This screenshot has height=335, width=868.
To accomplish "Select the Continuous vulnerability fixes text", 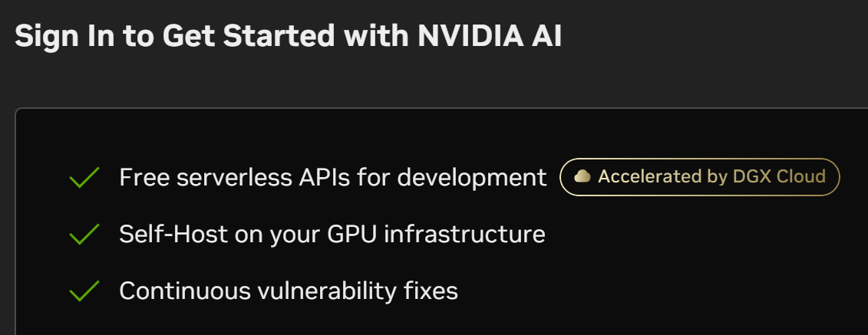I will tap(288, 291).
